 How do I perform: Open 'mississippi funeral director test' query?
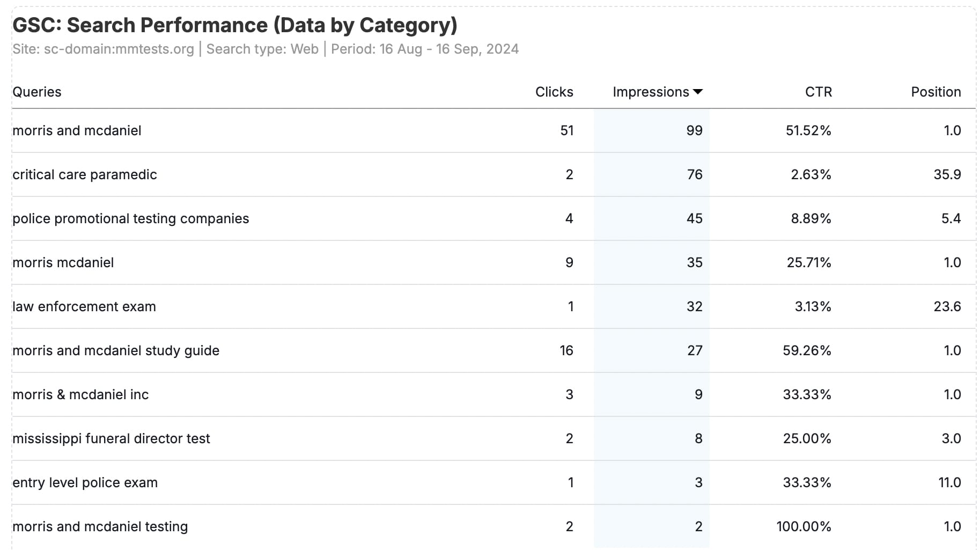tap(111, 439)
